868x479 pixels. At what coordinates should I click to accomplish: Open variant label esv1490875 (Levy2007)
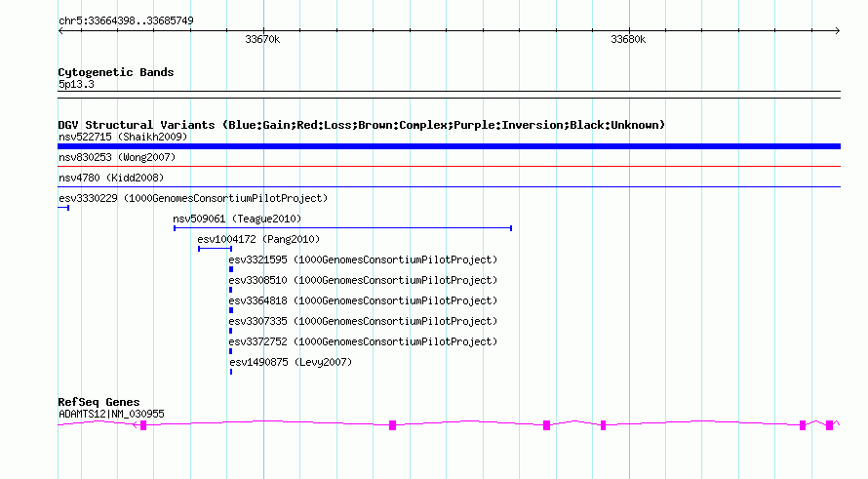291,362
